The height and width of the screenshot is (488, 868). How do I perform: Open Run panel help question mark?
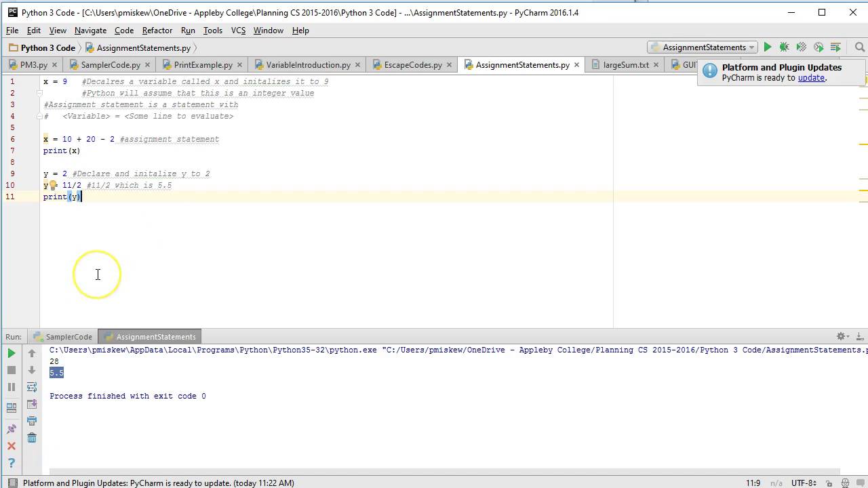click(12, 464)
